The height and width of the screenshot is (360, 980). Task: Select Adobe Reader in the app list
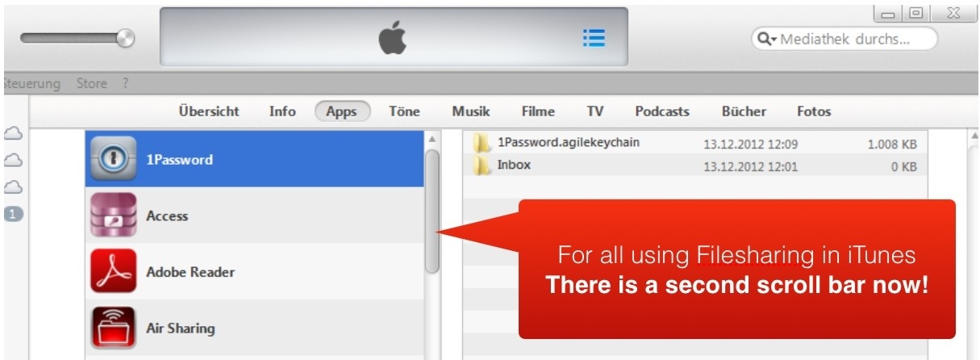(255, 272)
